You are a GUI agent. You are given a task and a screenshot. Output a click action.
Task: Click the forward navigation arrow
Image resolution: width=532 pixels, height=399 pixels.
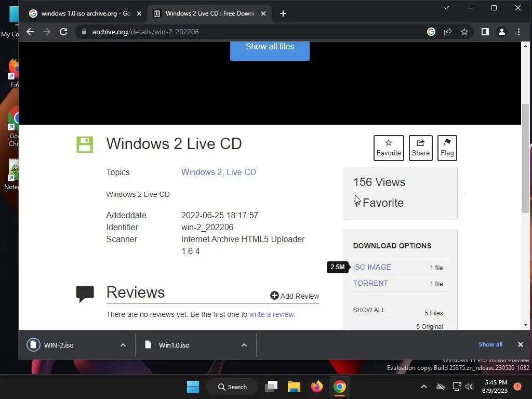[x=47, y=32]
